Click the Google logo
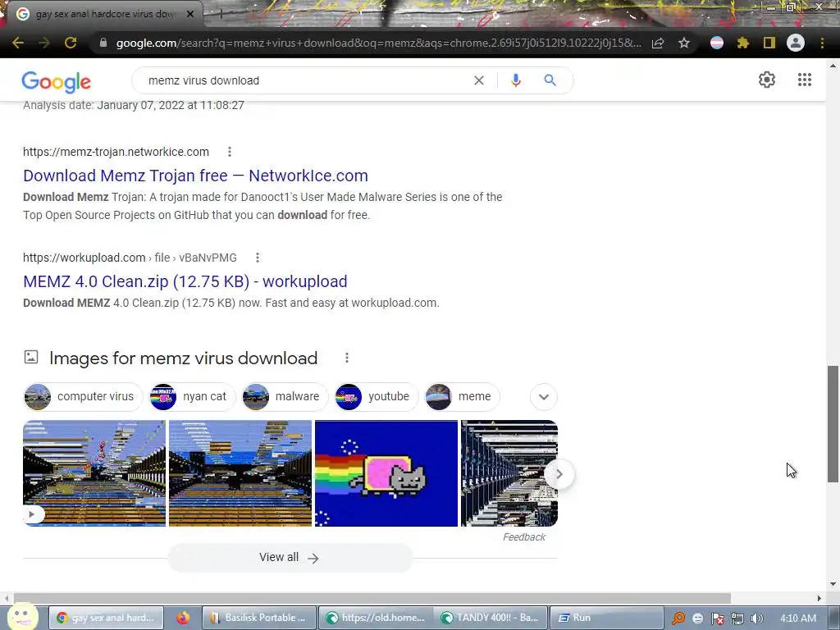840x630 pixels. (57, 81)
